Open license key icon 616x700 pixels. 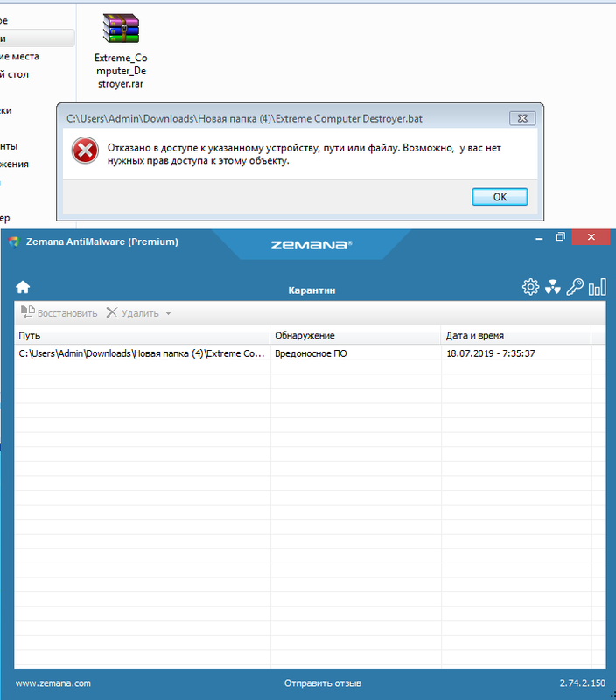tap(575, 287)
